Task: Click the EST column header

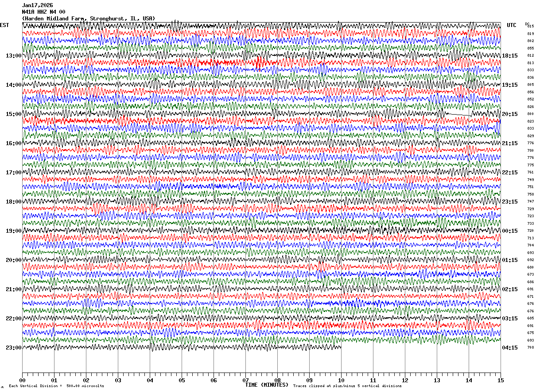Action: [x=4, y=25]
